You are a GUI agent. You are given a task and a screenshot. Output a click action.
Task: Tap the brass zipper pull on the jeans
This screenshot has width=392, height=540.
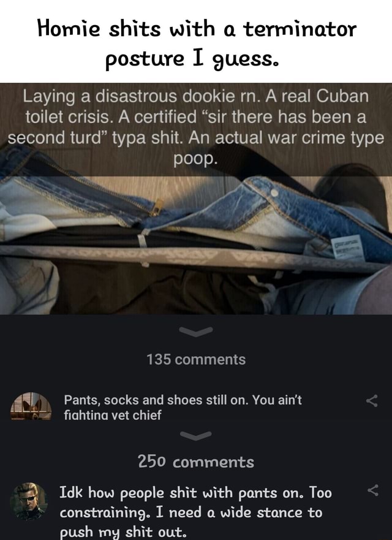pos(158,207)
